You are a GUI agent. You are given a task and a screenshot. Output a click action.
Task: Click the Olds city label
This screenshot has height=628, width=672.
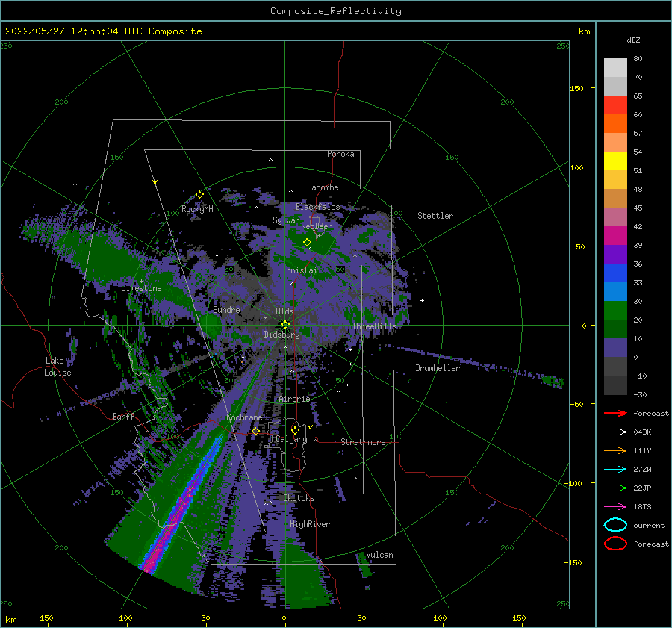tap(284, 311)
